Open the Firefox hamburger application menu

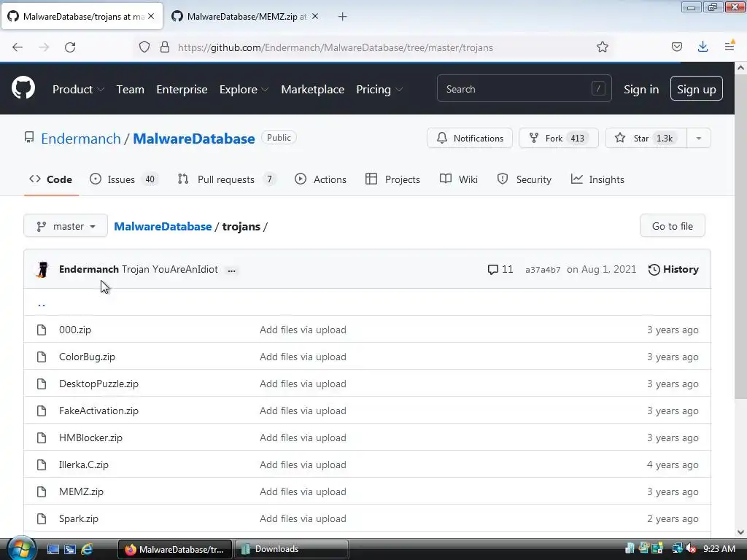(x=729, y=46)
